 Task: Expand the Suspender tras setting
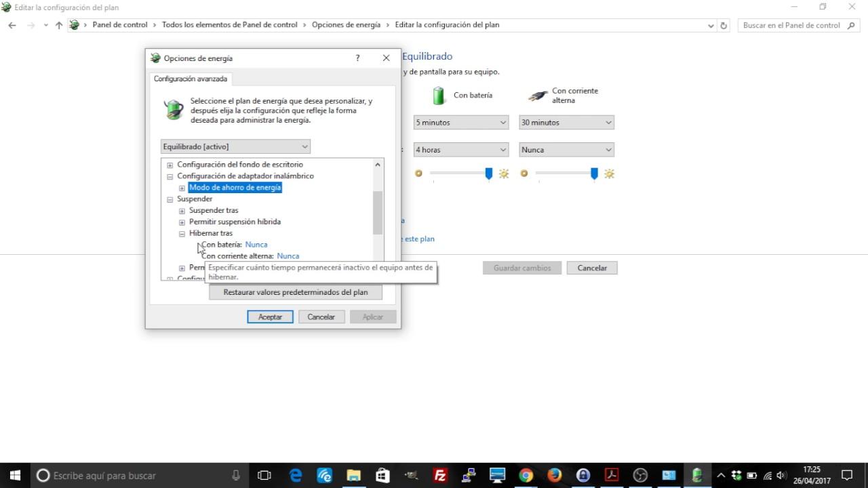pyautogui.click(x=181, y=210)
